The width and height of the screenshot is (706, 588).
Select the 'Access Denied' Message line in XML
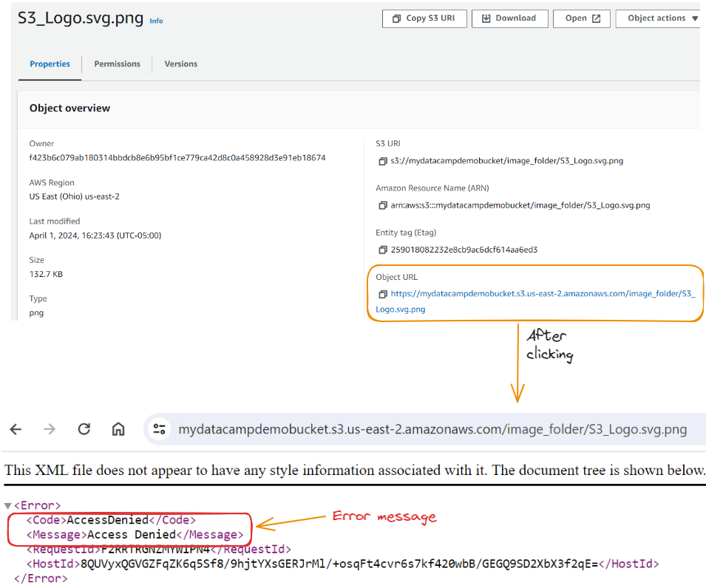[x=135, y=535]
